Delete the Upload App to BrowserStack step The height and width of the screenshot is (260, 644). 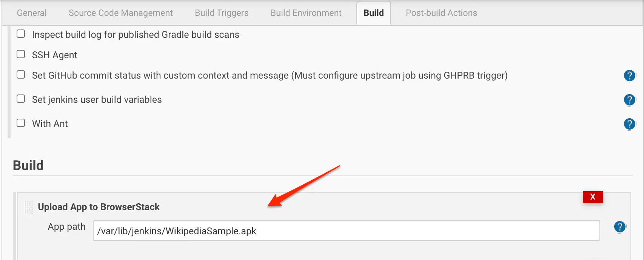[593, 197]
